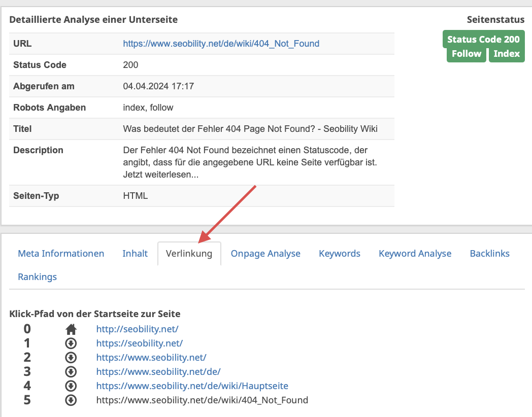
Task: Click the 'index, follow' robots value
Action: click(x=148, y=108)
